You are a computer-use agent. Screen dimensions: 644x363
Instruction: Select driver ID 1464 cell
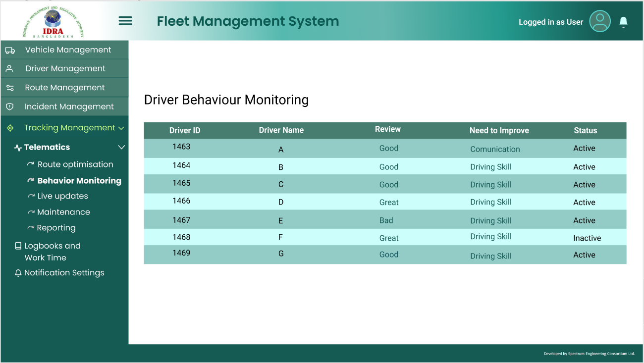pos(181,165)
